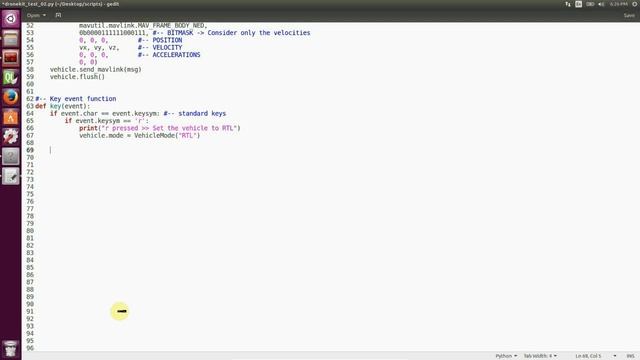640x360 pixels.
Task: Switch to gedit text editor dock icon
Action: pyautogui.click(x=11, y=176)
